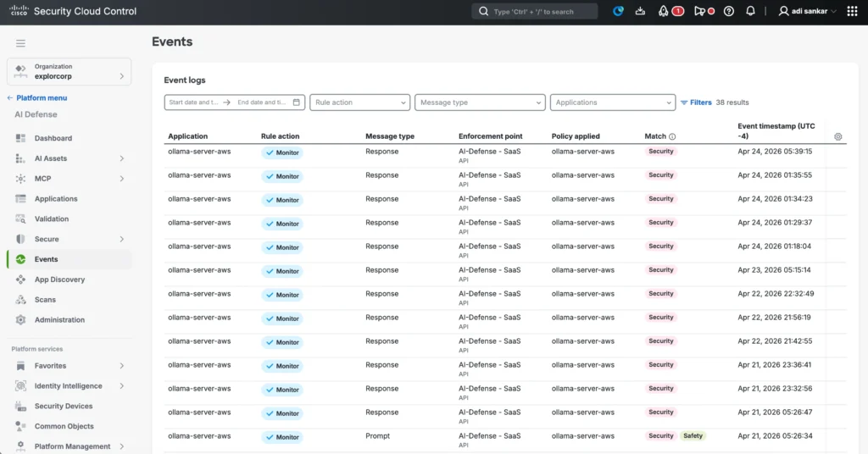Expand the AI Assets chevron
868x454 pixels.
[x=122, y=158]
